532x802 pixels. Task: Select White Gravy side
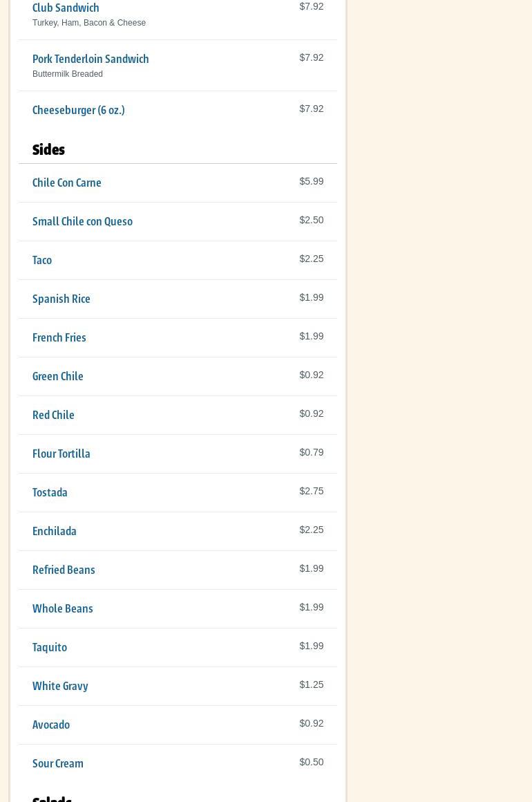click(x=60, y=686)
